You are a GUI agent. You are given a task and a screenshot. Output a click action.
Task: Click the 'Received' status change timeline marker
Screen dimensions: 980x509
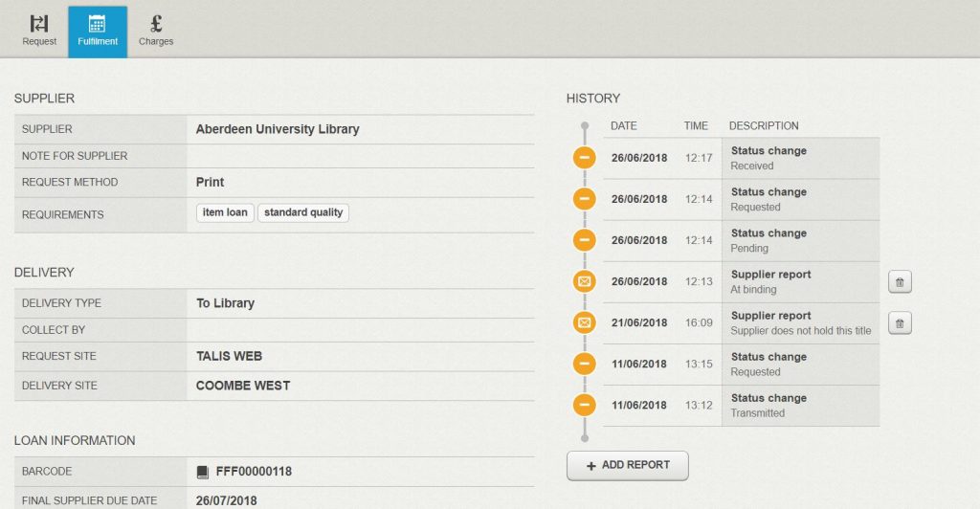coord(585,158)
